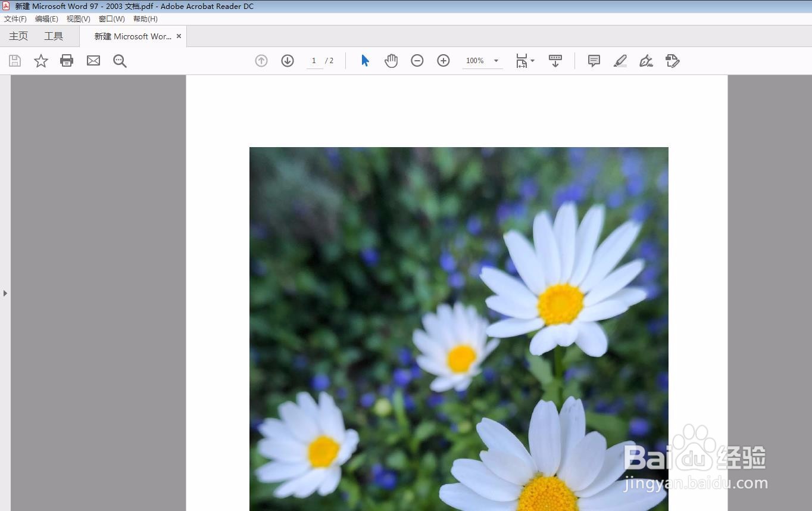Click the Save file icon

pyautogui.click(x=15, y=61)
